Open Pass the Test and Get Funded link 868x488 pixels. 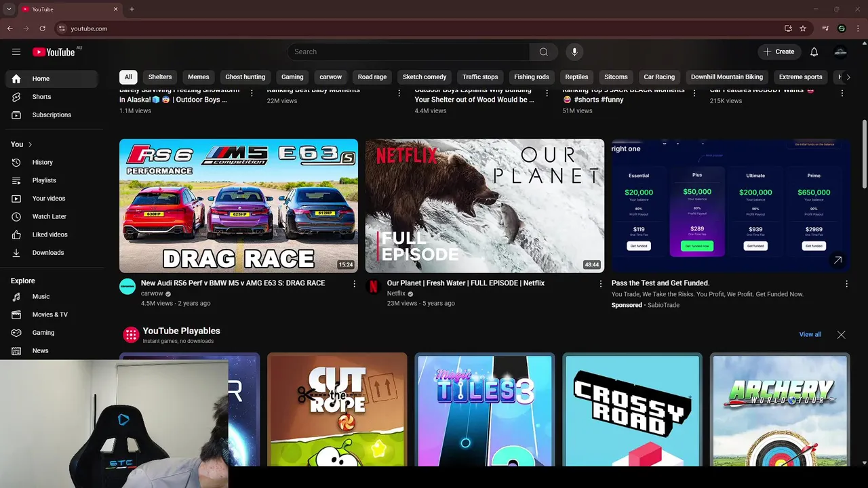click(660, 283)
